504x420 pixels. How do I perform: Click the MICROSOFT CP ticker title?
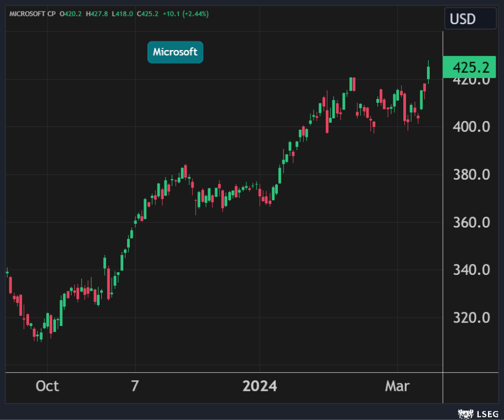[x=32, y=13]
